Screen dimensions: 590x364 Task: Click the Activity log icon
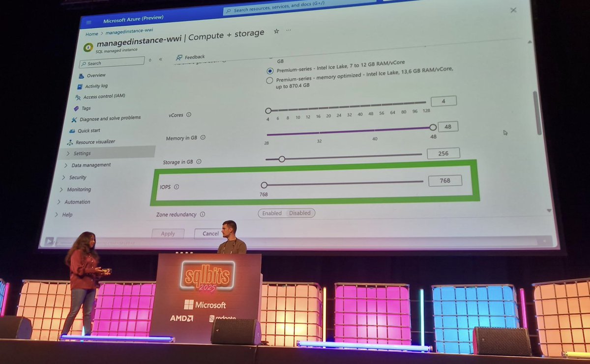(x=80, y=86)
